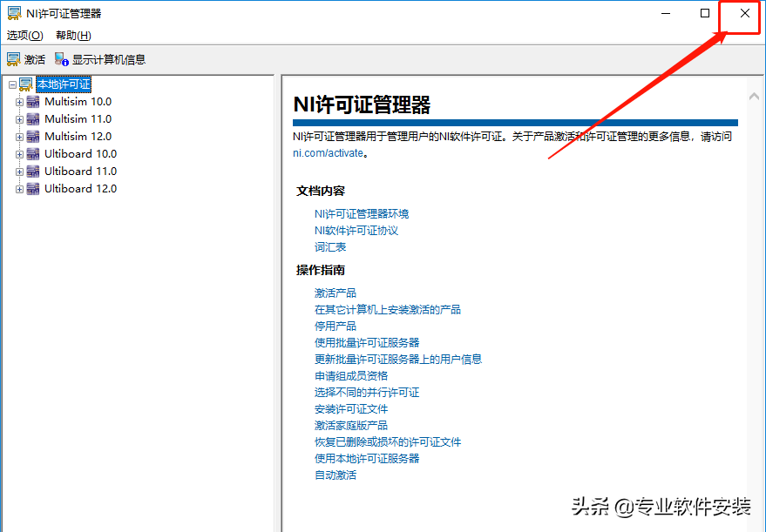Viewport: 766px width, 532px height.
Task: Click the right panel scrollbar
Action: pos(756,261)
